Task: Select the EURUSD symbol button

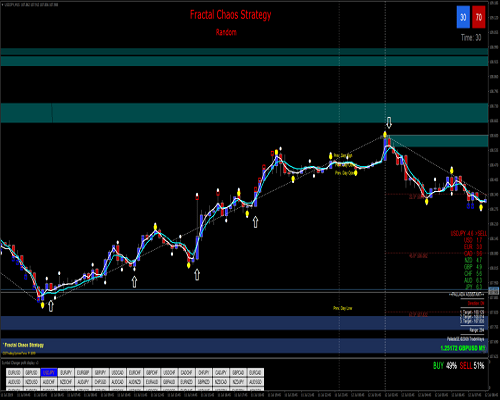Action: (x=14, y=372)
